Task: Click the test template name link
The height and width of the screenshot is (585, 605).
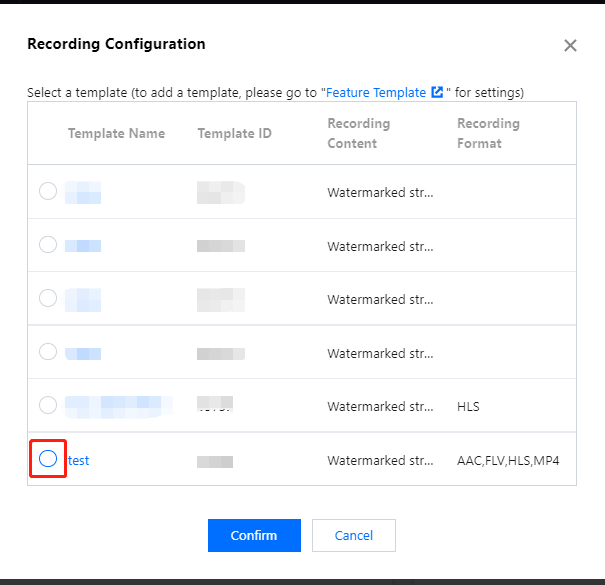Action: click(78, 460)
